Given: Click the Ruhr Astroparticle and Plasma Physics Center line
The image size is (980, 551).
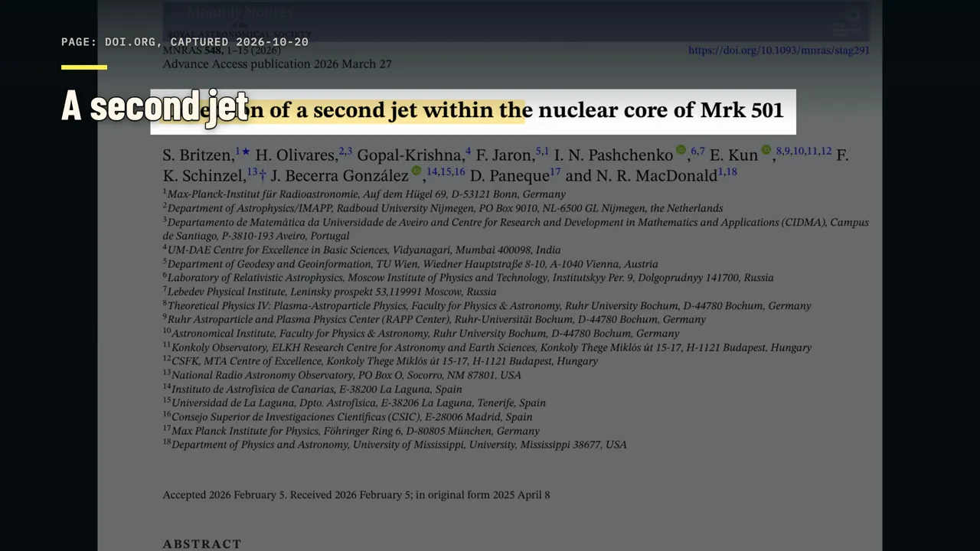Looking at the screenshot, I should coord(434,319).
